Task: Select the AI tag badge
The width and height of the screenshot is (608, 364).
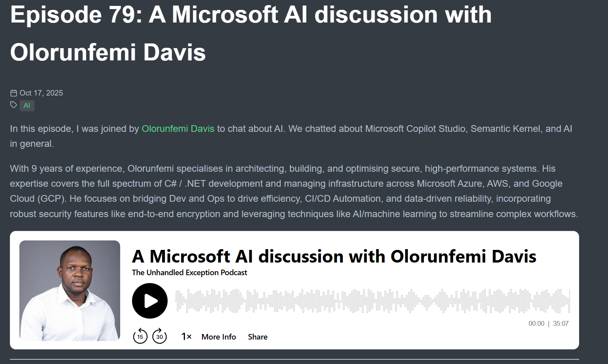Action: tap(27, 106)
